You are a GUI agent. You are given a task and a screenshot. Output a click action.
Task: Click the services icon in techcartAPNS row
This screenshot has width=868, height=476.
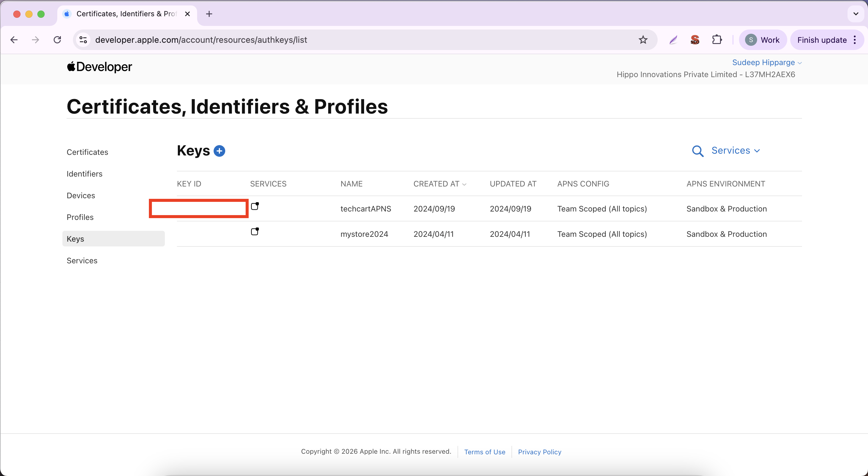coord(255,206)
